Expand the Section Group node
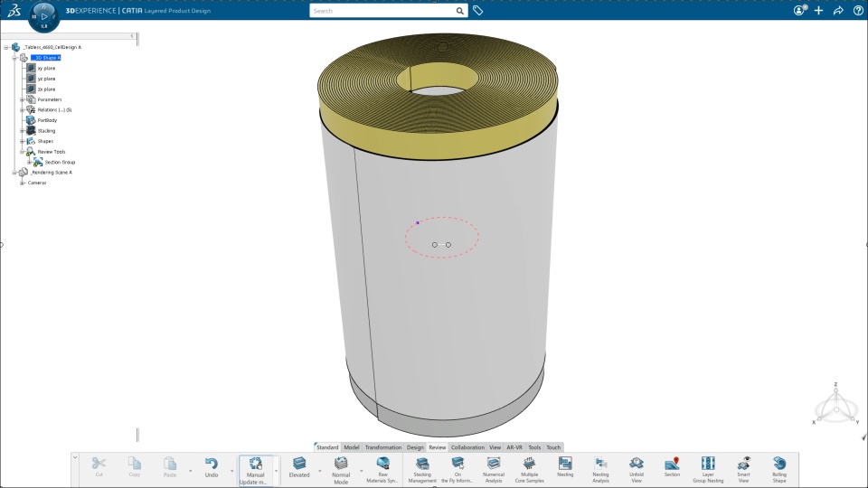Image resolution: width=868 pixels, height=488 pixels. tap(29, 162)
